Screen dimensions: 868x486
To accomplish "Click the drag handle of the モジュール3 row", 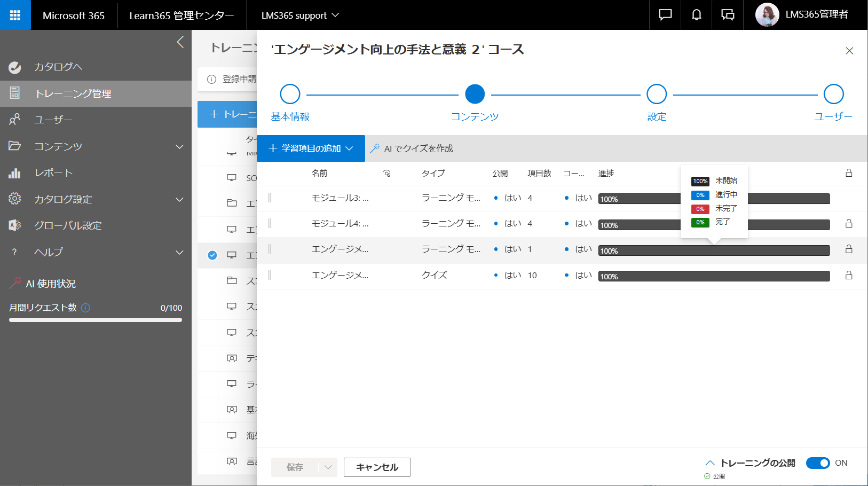I will tap(270, 198).
